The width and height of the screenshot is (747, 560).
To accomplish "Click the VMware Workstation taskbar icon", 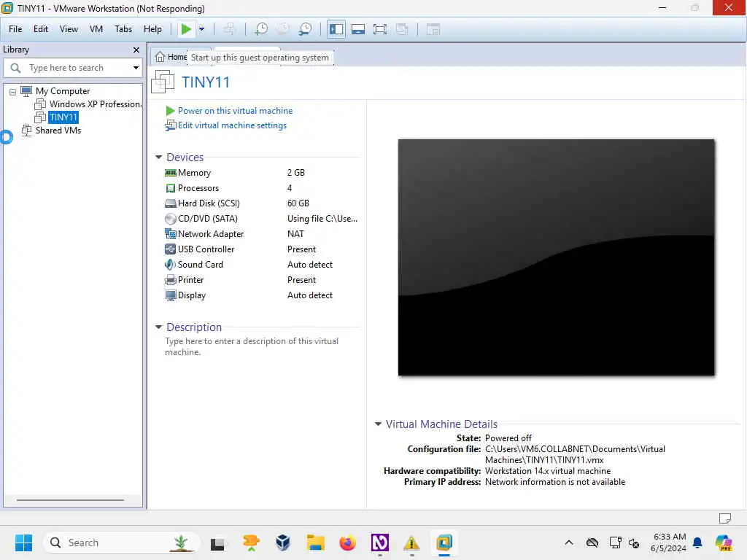I will (x=444, y=542).
